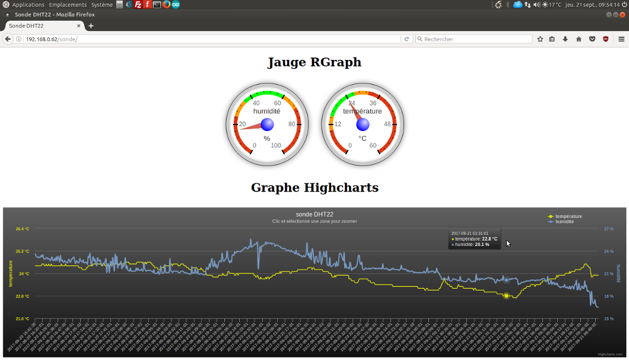This screenshot has width=629, height=364.
Task: Open the downloads arrow in Firefox toolbar
Action: point(565,39)
